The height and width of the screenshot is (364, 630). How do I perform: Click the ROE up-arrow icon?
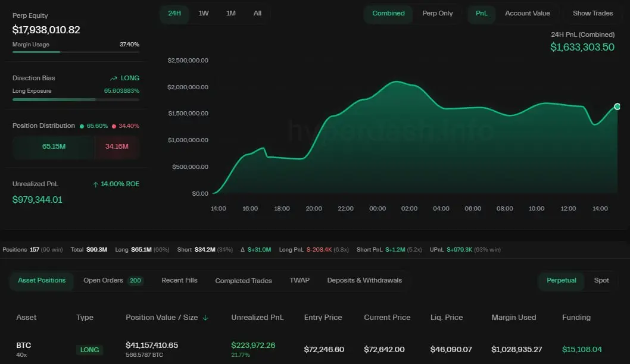tap(95, 184)
